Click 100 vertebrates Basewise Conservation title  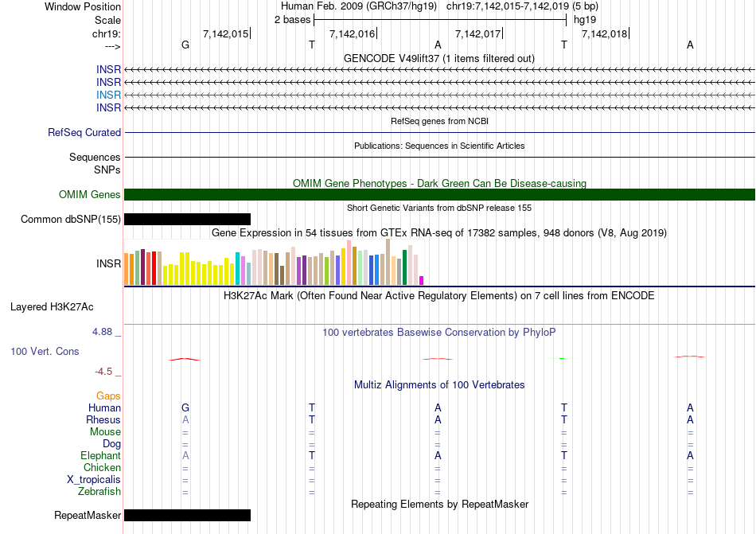439,332
